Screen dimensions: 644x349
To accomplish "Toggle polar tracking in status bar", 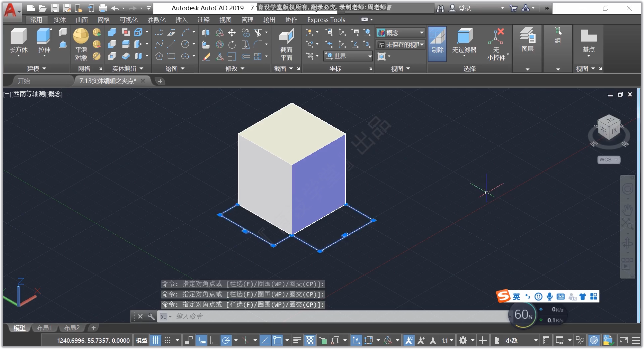I will pos(226,340).
